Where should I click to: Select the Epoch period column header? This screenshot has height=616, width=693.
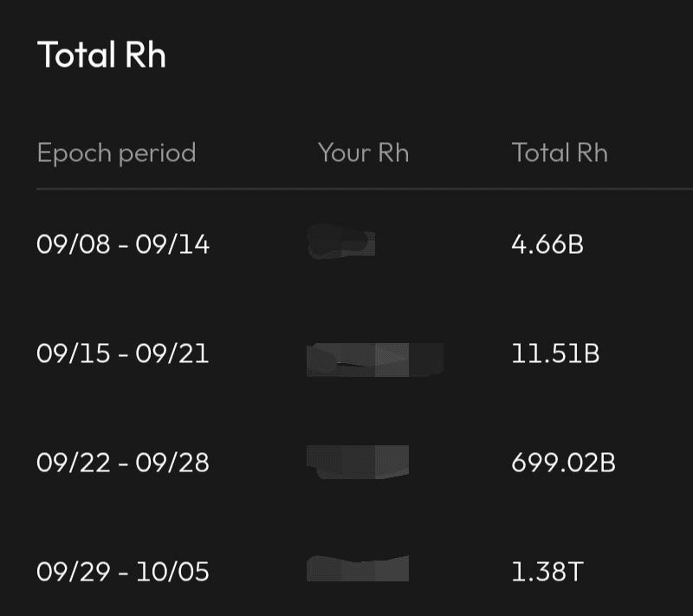[116, 153]
